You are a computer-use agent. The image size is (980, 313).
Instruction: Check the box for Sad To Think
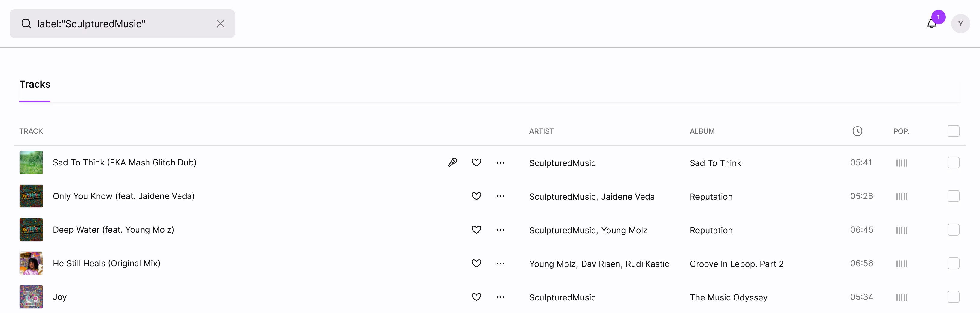[x=953, y=162]
